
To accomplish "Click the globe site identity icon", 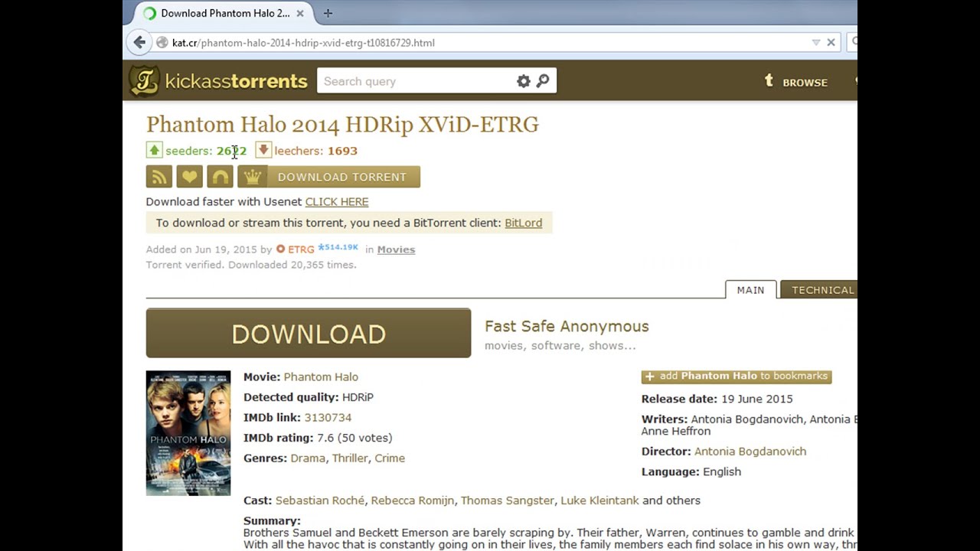I will pos(162,42).
